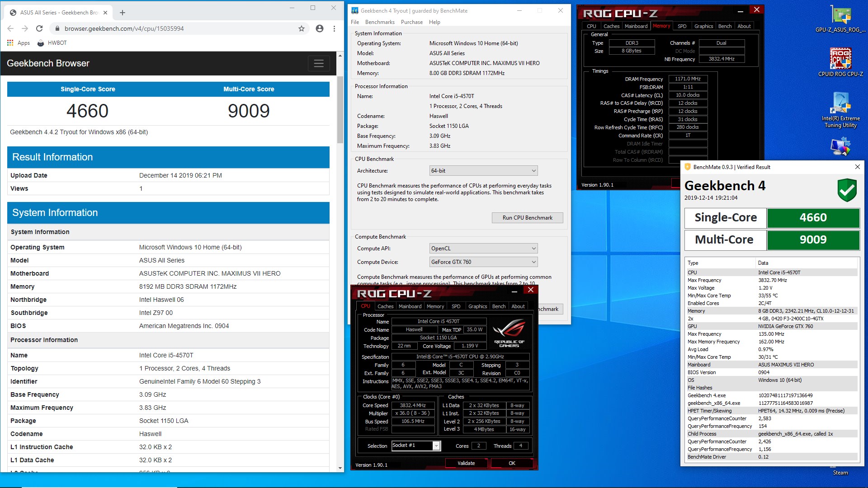Minimize the Geekbench 4 Tryout window
868x488 pixels.
pos(519,11)
